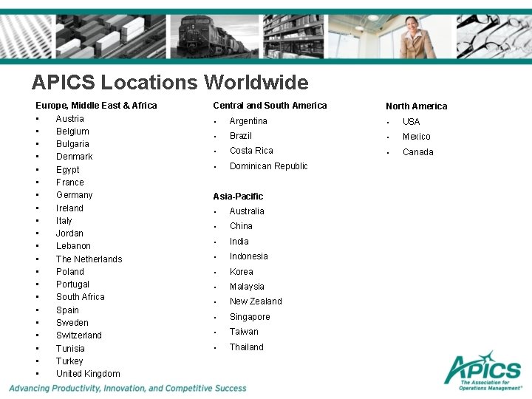
Task: Select 'France' in the list
Action: (x=70, y=183)
